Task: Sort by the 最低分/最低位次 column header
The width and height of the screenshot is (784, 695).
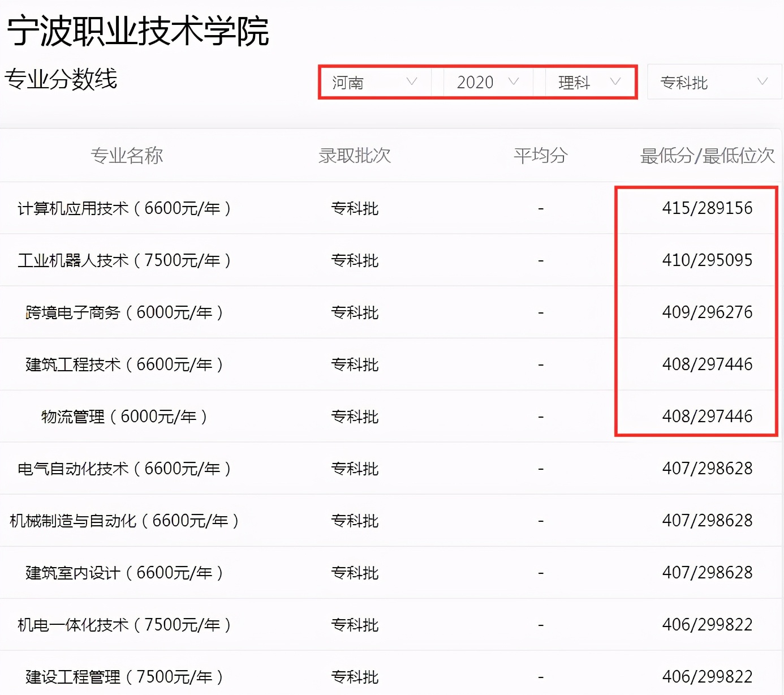Action: [x=706, y=156]
